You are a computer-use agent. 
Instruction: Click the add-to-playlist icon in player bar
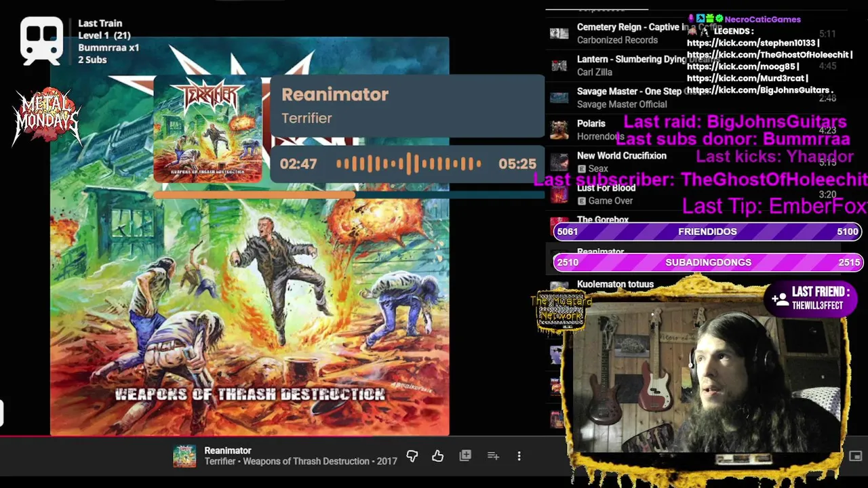[x=493, y=456]
